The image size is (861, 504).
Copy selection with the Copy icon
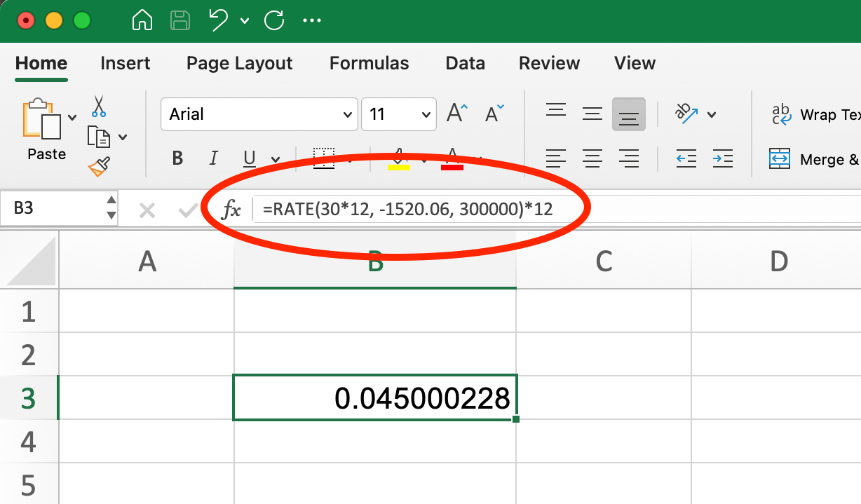point(98,137)
